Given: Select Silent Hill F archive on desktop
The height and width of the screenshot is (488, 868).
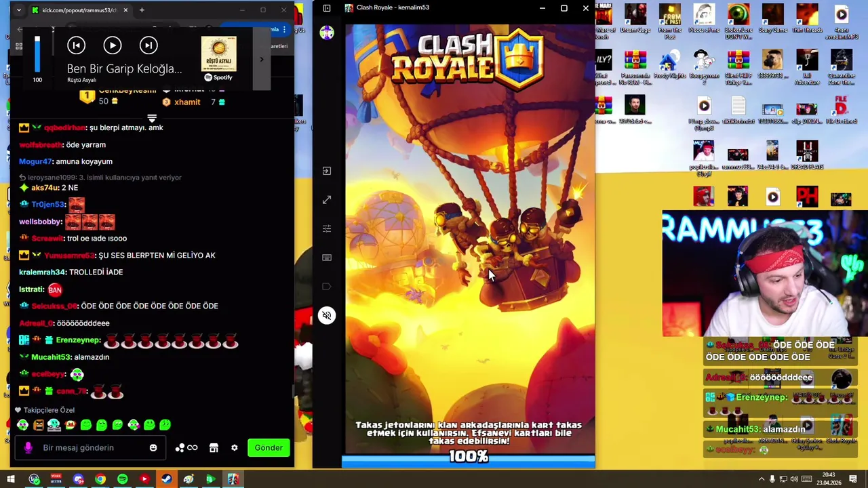Looking at the screenshot, I should pos(738,68).
